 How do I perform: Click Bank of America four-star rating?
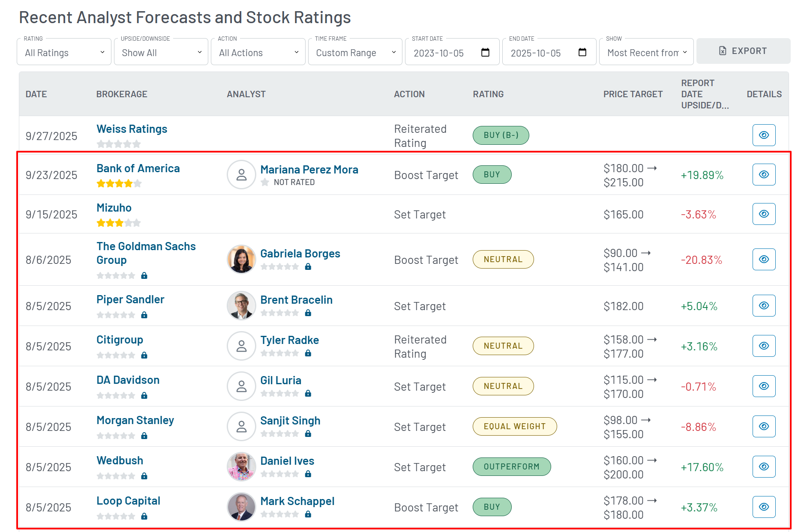coord(119,184)
